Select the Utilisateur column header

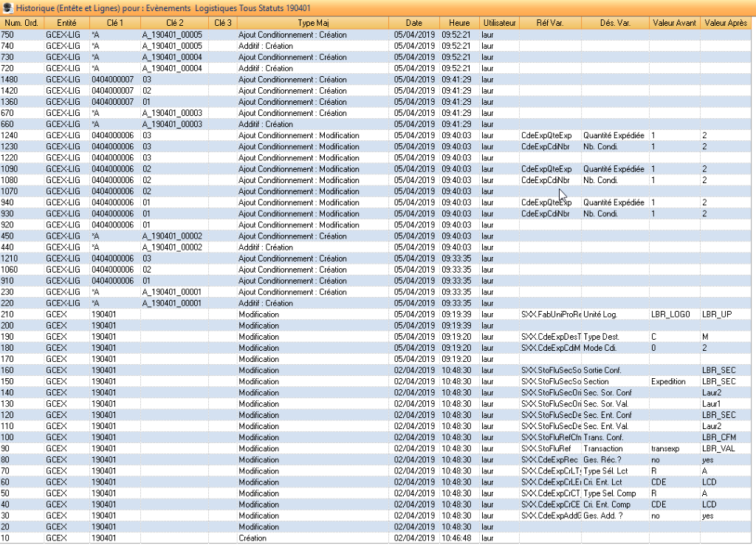click(x=498, y=24)
